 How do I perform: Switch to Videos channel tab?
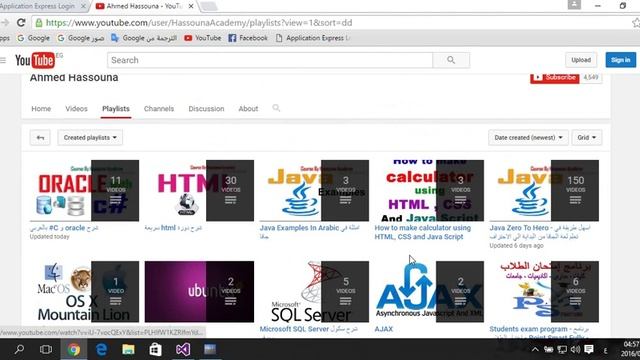(76, 109)
